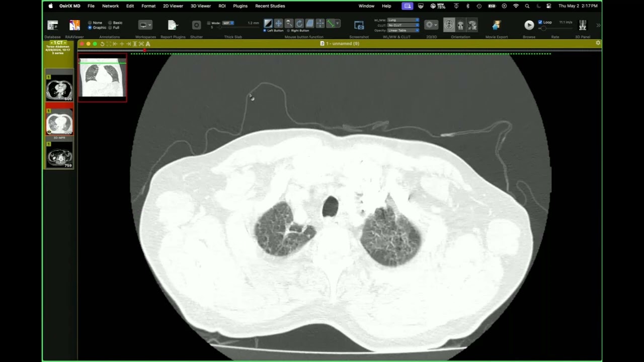Screen dimensions: 644x362
Task: Open the 2D Viewer menu
Action: pos(173,6)
